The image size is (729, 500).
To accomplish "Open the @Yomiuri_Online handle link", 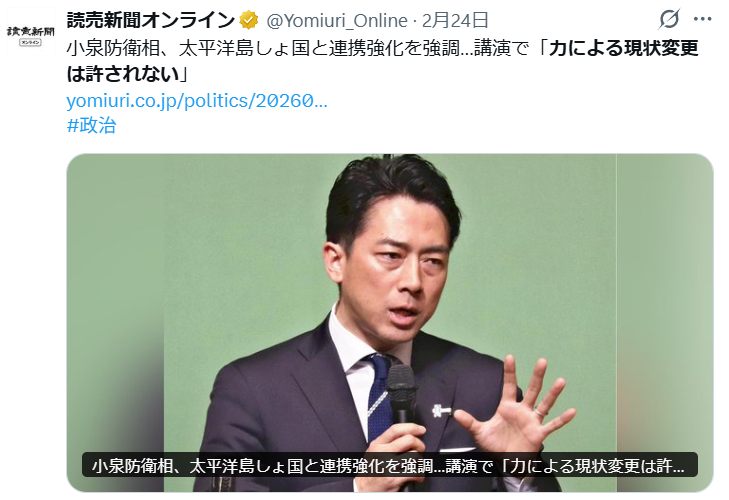I will [337, 20].
